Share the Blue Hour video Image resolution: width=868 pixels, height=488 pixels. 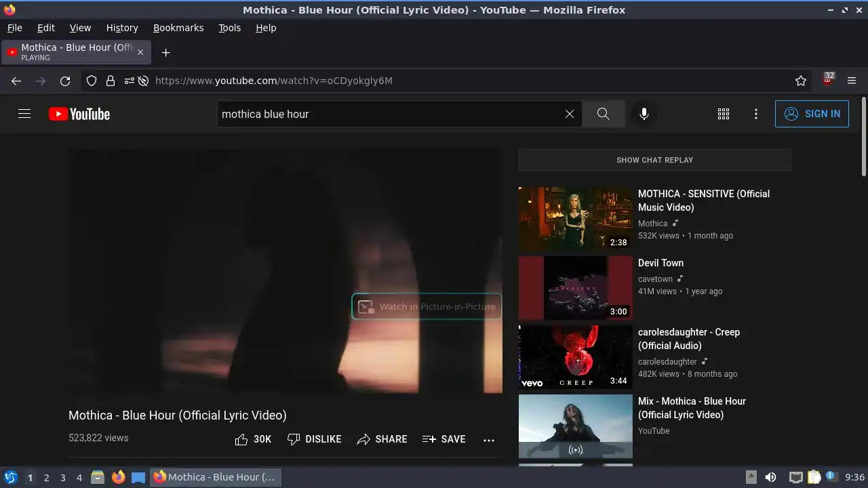click(x=382, y=439)
